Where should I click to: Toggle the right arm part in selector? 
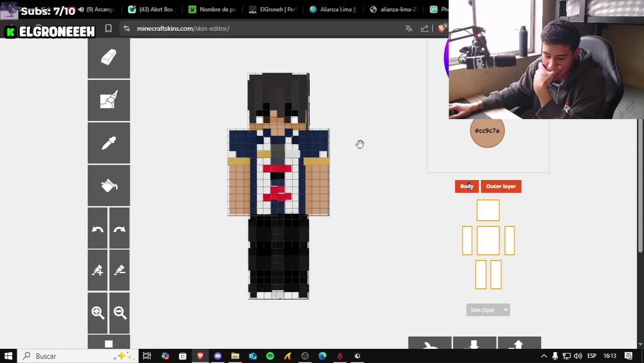click(x=509, y=240)
